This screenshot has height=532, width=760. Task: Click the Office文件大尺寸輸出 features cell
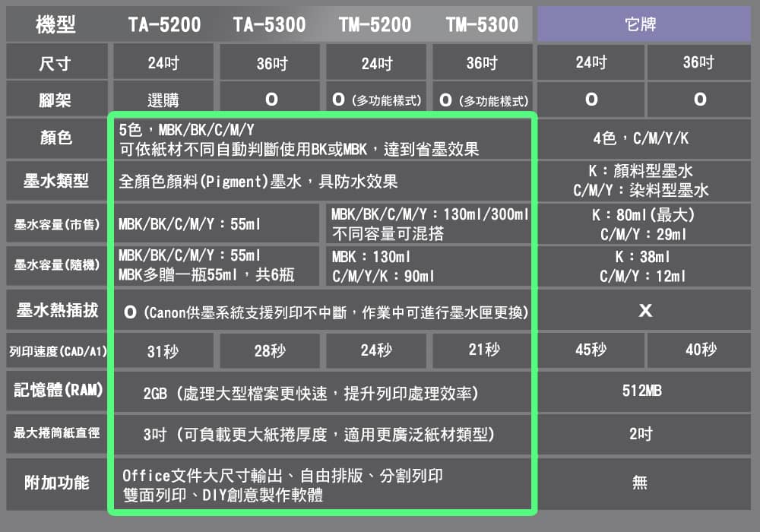322,485
